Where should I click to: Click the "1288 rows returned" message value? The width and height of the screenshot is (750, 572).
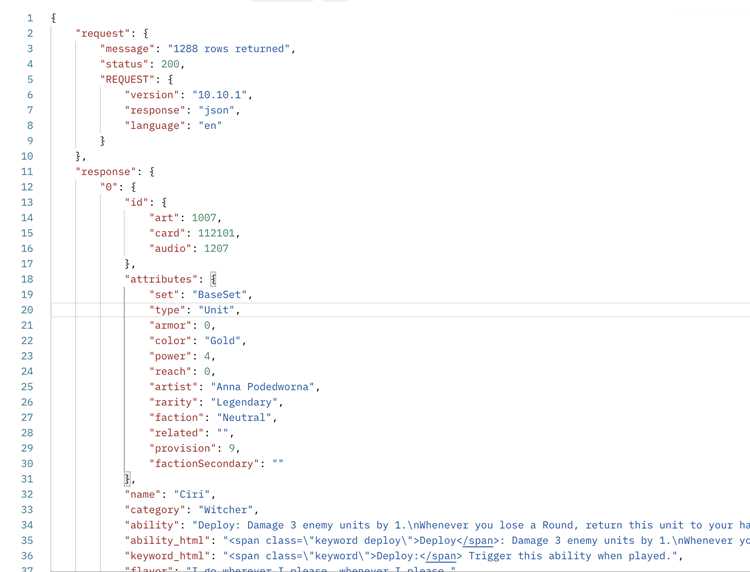pos(229,49)
